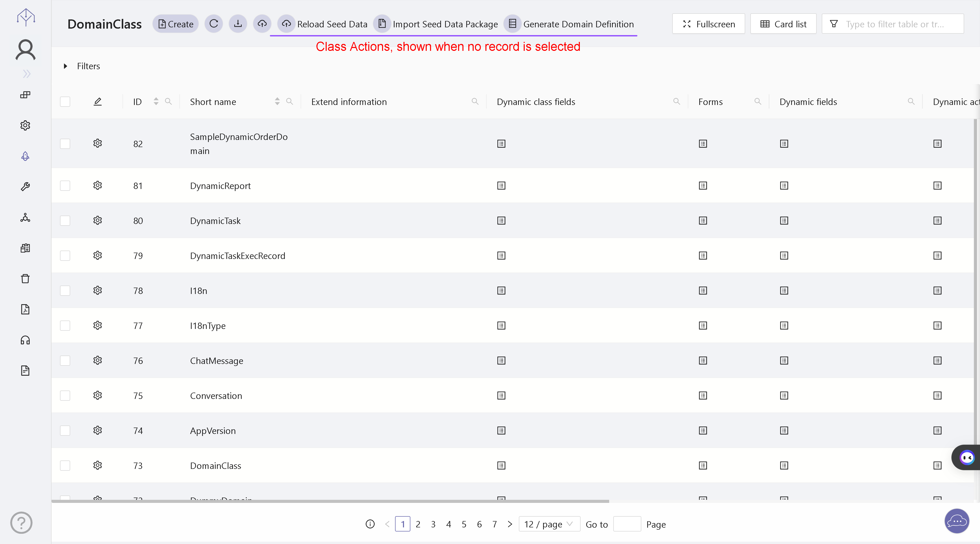
Task: Click the Create icon button
Action: (x=176, y=23)
